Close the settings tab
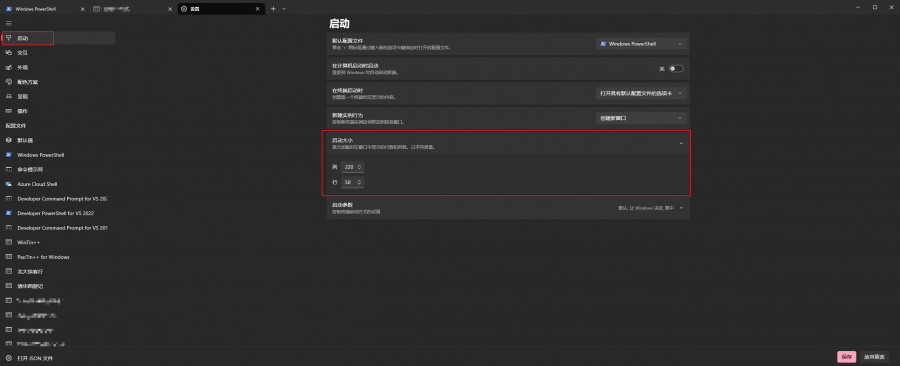900x366 pixels. (258, 9)
